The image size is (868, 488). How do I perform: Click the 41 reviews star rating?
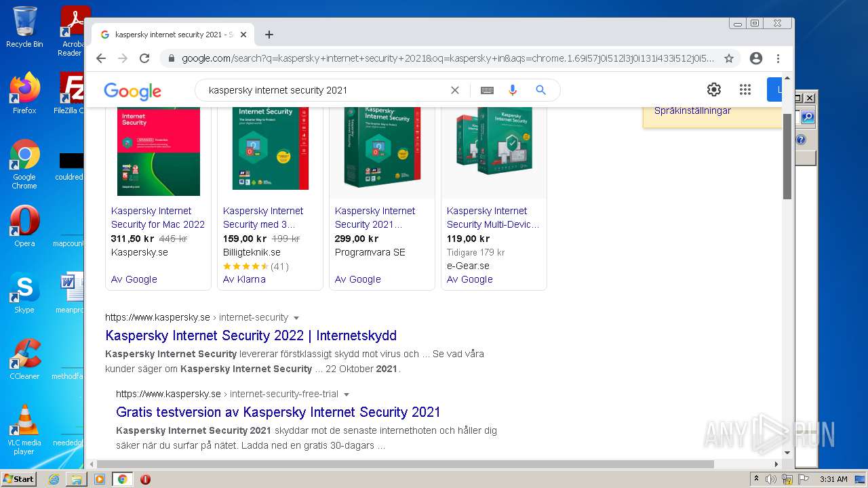pos(256,266)
